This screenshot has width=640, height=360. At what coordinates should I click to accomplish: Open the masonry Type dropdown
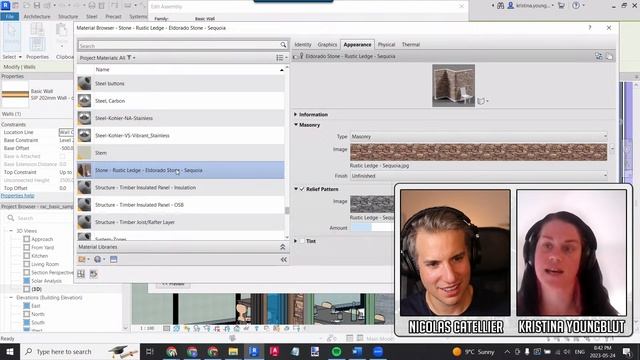point(478,136)
